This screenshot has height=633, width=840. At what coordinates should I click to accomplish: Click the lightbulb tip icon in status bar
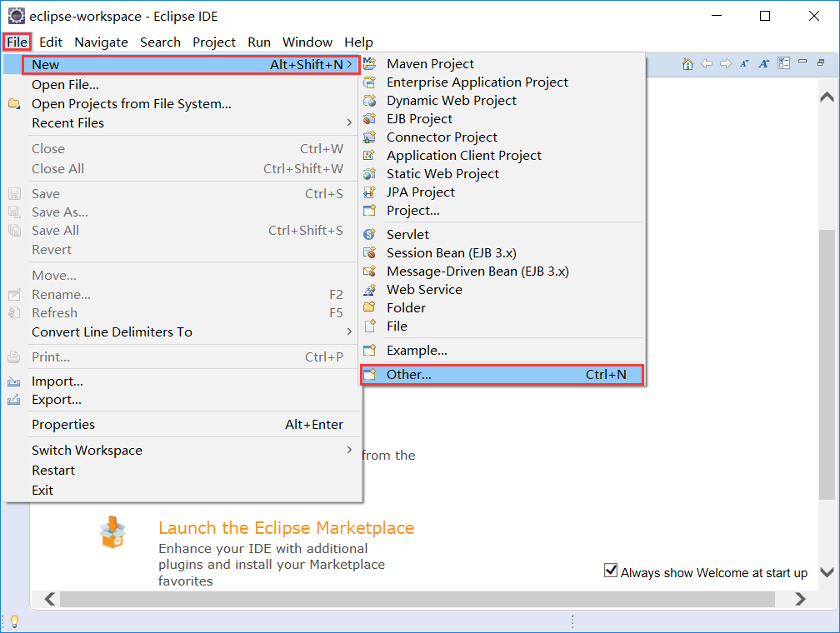14,621
